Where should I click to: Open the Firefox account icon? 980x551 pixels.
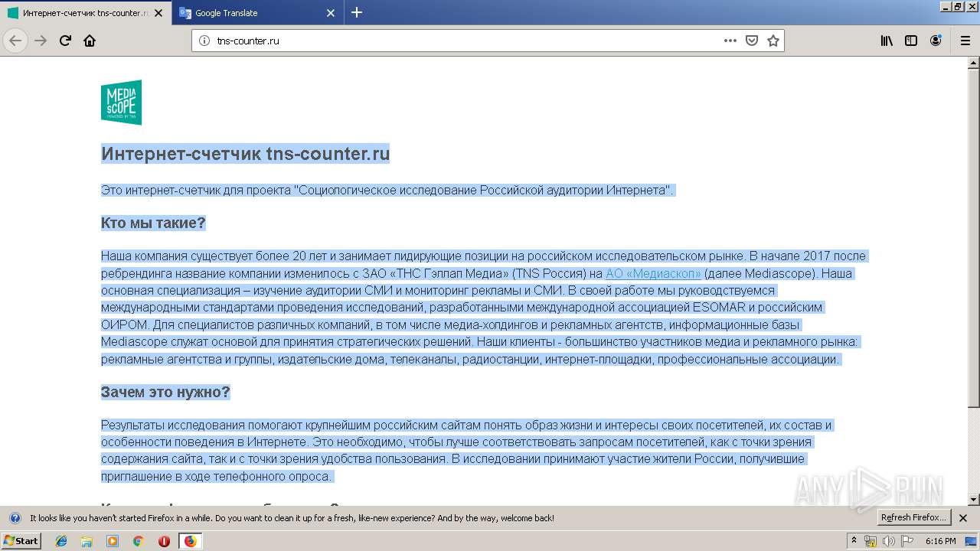click(936, 41)
